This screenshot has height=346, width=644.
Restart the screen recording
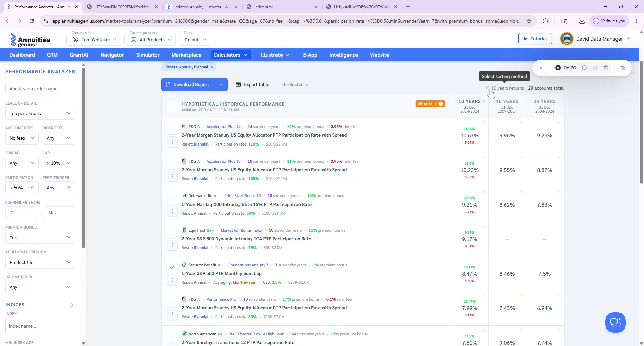[584, 68]
